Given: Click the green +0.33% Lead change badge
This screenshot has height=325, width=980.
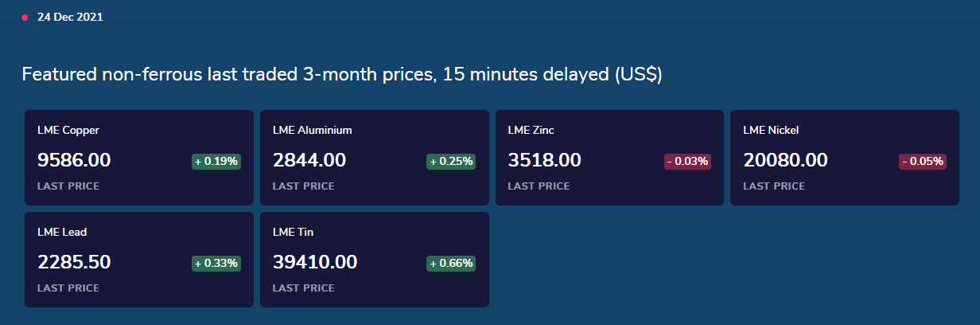Looking at the screenshot, I should tap(216, 263).
